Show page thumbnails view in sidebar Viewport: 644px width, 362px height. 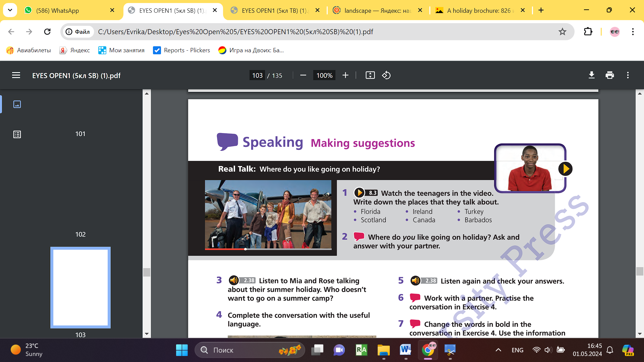(17, 104)
